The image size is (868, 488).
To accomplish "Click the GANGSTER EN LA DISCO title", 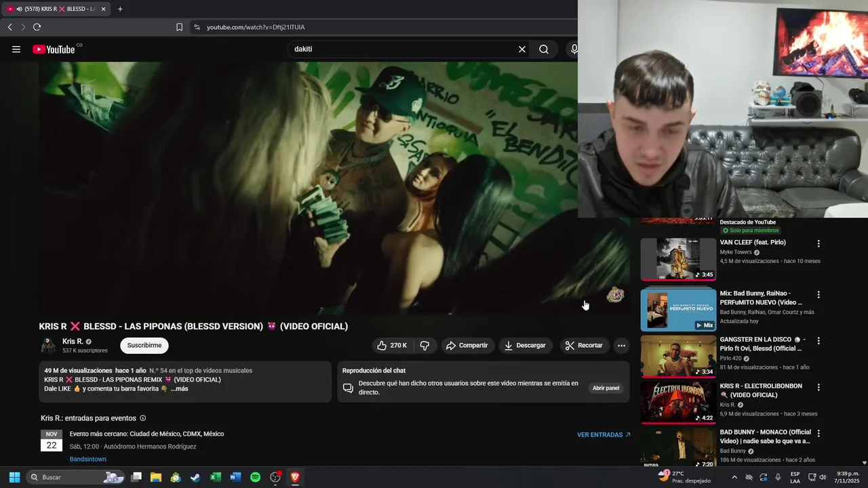I will pos(762,344).
